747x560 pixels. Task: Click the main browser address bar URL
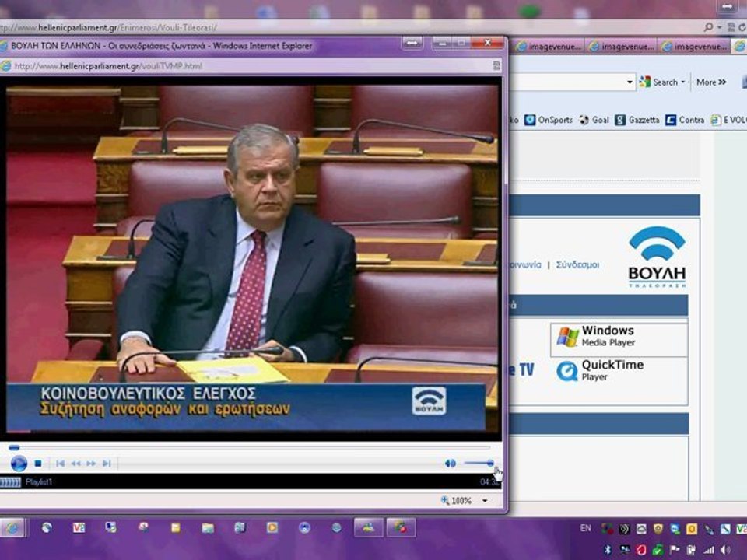pos(109,28)
